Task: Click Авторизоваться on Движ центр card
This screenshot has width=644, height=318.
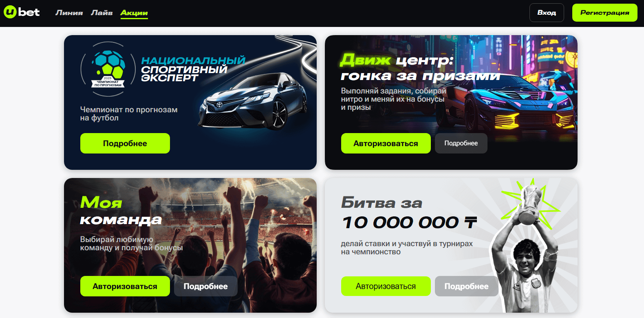Action: [x=386, y=143]
